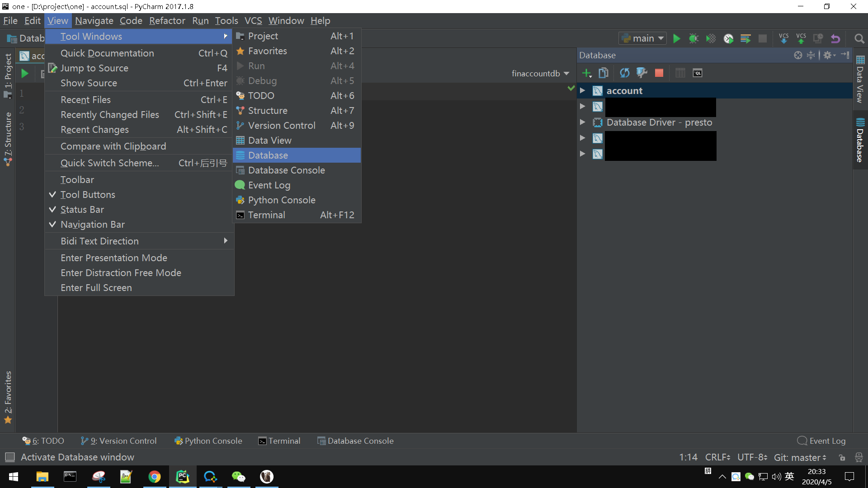Image resolution: width=868 pixels, height=488 pixels.
Task: Open the Data Source Properties wrench icon
Action: tap(642, 73)
